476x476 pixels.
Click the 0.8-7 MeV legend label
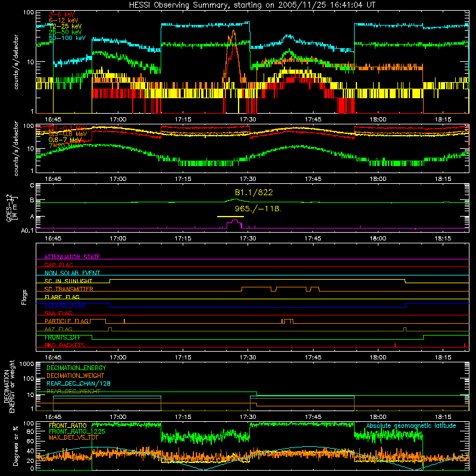pyautogui.click(x=65, y=140)
